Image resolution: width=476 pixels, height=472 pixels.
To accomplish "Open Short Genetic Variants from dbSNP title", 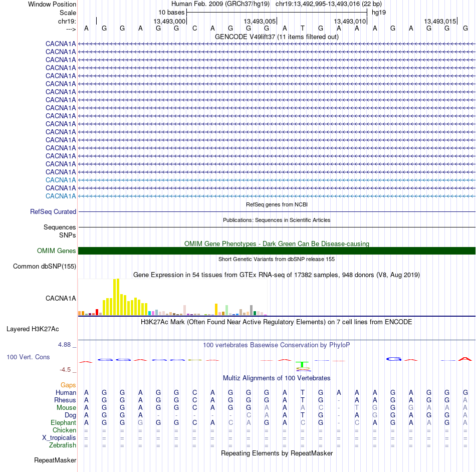I will pos(277,259).
